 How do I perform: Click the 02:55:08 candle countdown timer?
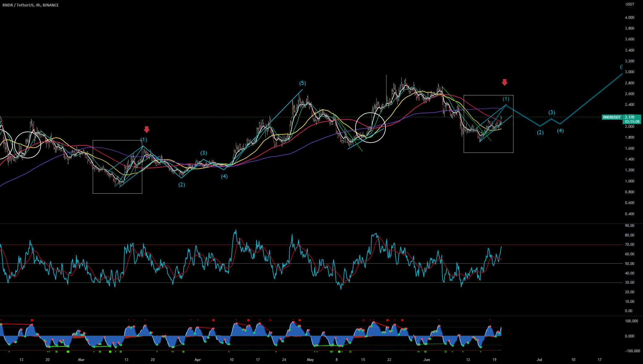632,122
